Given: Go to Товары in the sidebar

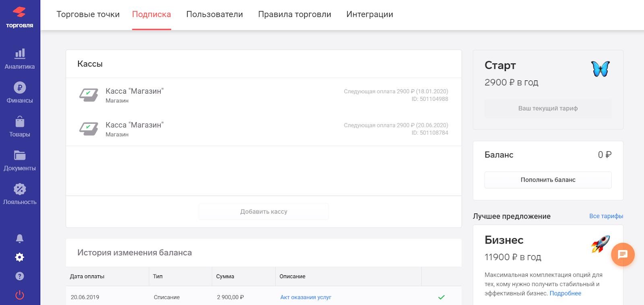Looking at the screenshot, I should point(20,127).
